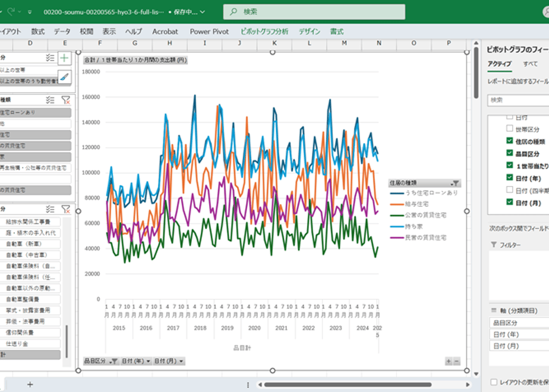Click the chart expand field plus button
Image resolution: width=549 pixels, height=392 pixels.
click(449, 361)
